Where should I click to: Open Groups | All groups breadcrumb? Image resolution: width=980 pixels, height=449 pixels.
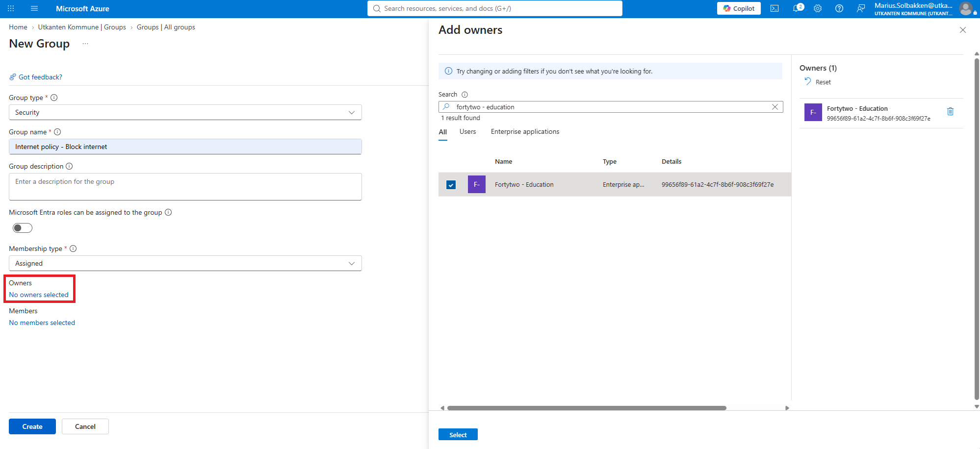coord(166,27)
